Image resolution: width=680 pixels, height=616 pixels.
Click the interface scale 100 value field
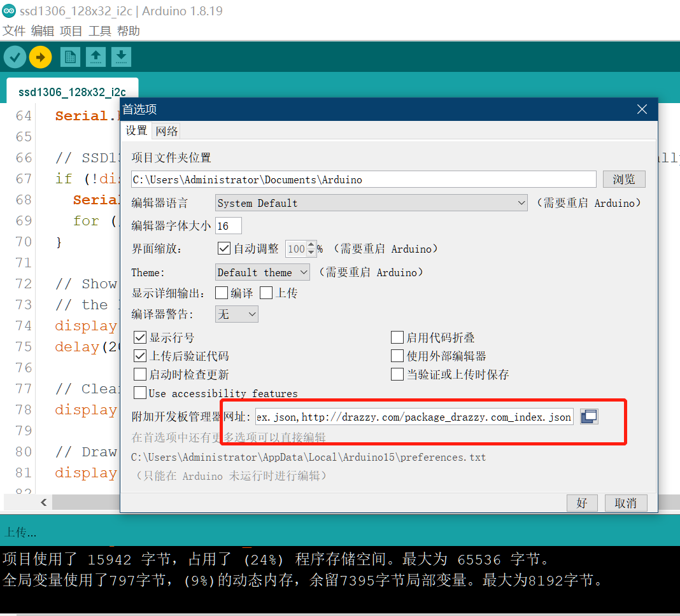pyautogui.click(x=296, y=249)
